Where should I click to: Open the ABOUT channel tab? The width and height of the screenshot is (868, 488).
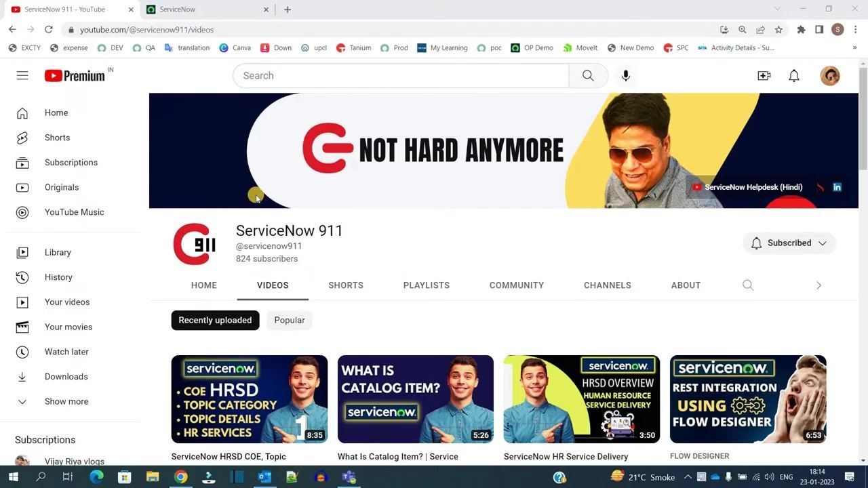pos(686,285)
